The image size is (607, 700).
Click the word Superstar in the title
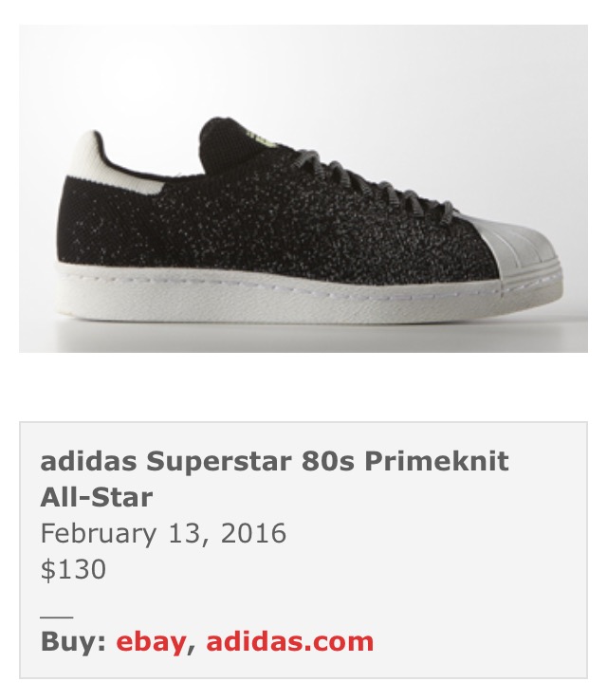[x=219, y=463]
